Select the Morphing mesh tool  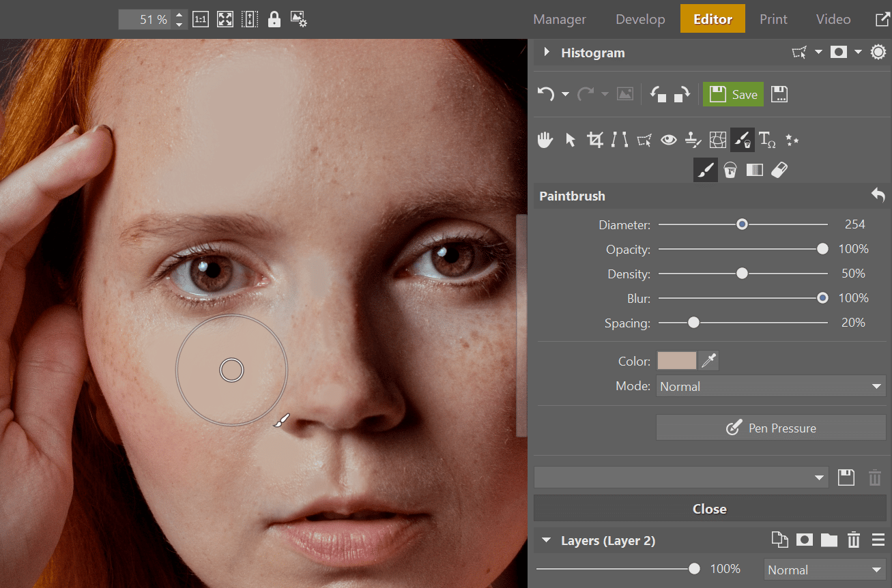(718, 141)
